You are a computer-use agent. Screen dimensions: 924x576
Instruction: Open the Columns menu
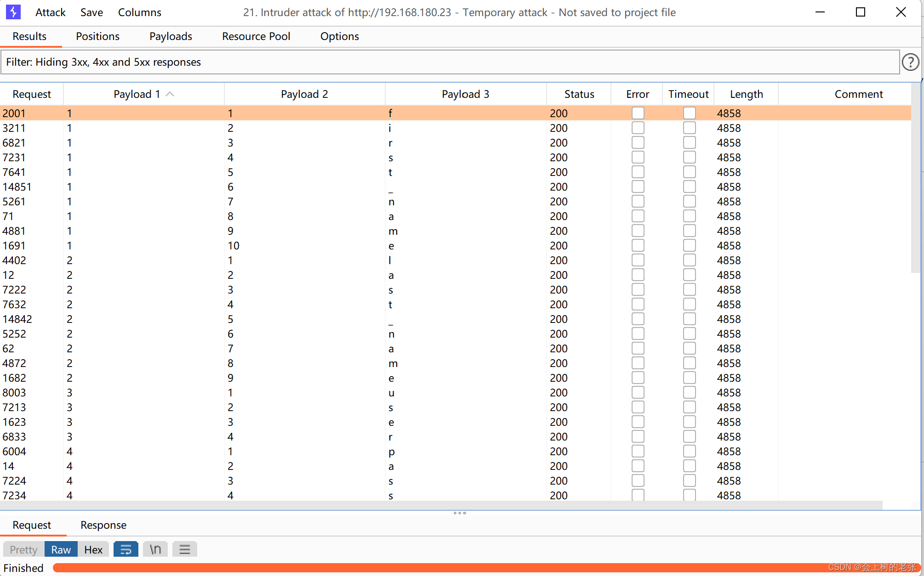coord(139,12)
